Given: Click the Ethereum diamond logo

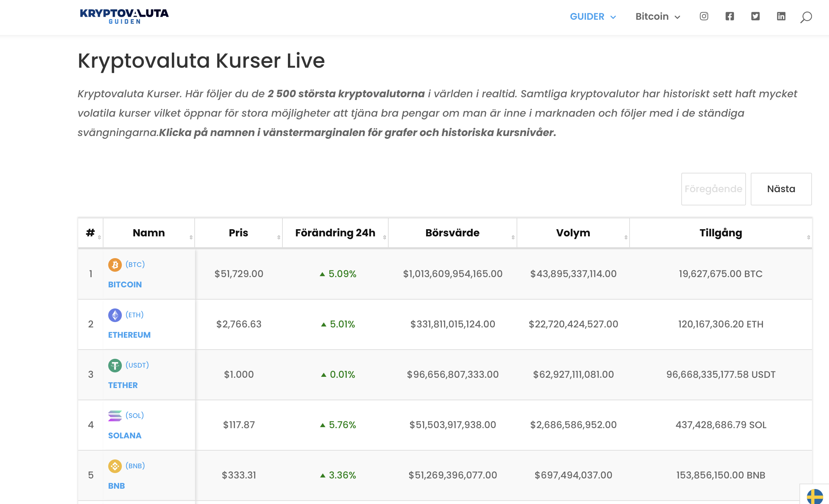Looking at the screenshot, I should (115, 315).
